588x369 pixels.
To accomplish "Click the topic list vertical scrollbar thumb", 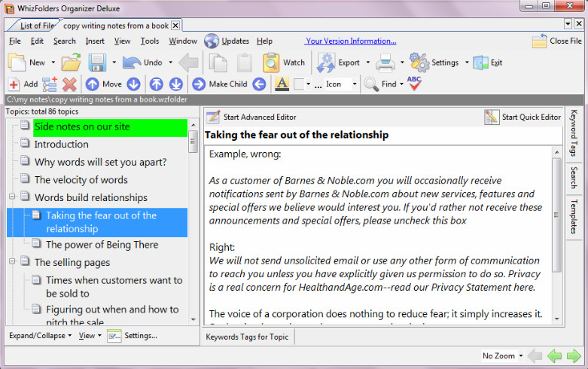I will (193, 142).
